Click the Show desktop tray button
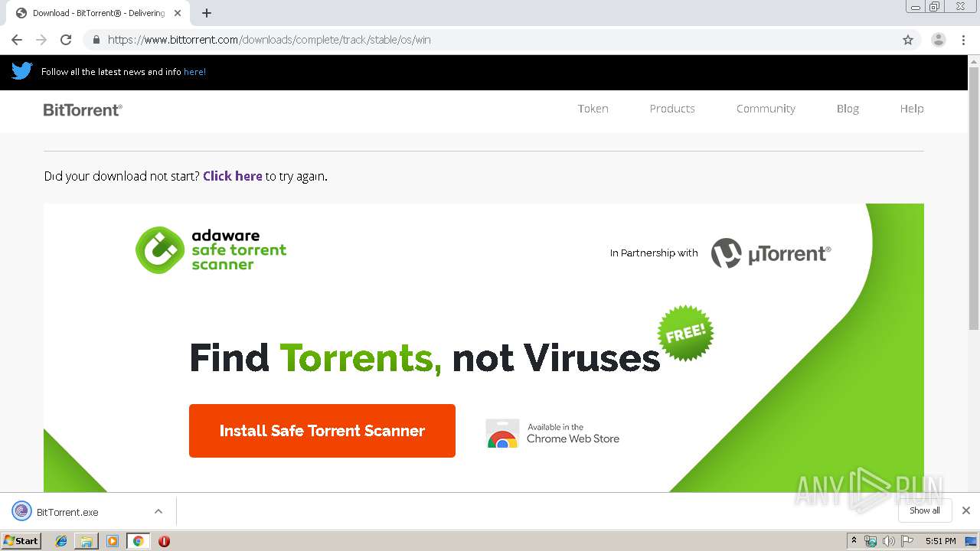This screenshot has width=980, height=551. point(971,541)
